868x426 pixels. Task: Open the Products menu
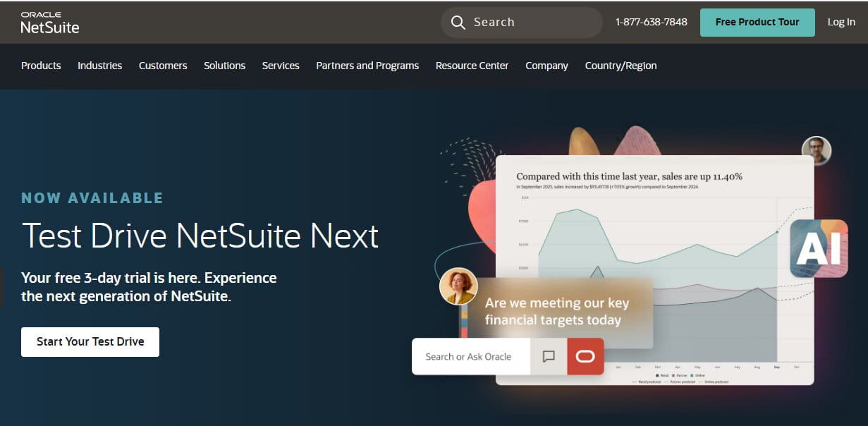click(x=41, y=66)
